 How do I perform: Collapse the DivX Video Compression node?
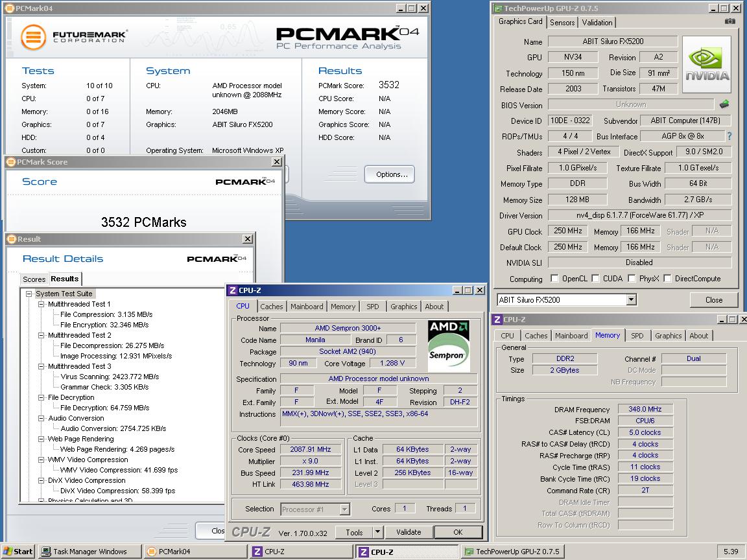tap(41, 481)
